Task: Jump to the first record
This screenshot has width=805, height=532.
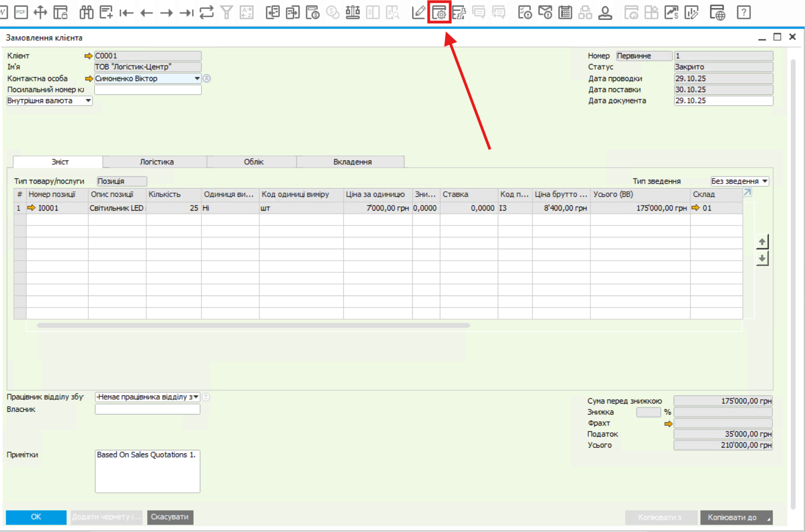Action: tap(126, 12)
